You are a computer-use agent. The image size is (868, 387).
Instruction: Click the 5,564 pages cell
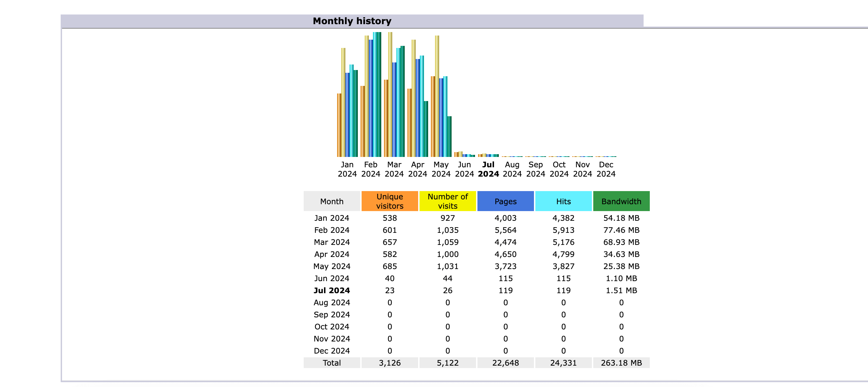(x=506, y=230)
